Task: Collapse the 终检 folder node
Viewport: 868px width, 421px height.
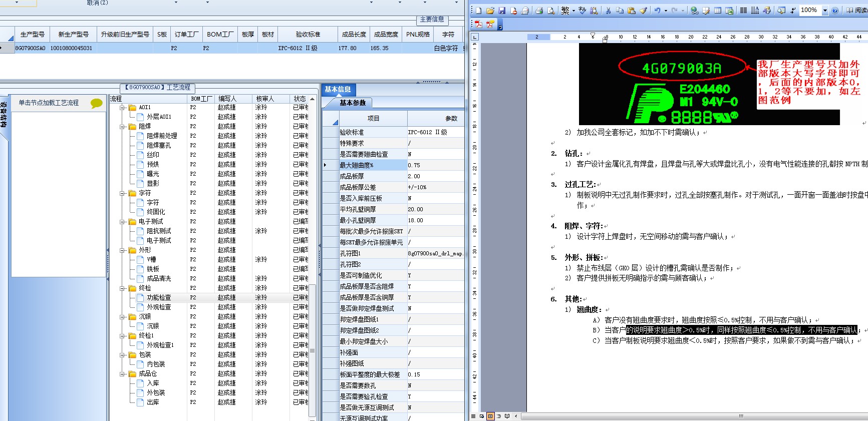Action: click(x=123, y=288)
